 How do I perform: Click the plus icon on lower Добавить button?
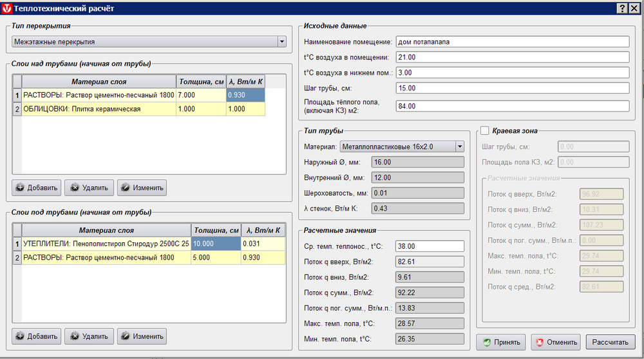(19, 336)
